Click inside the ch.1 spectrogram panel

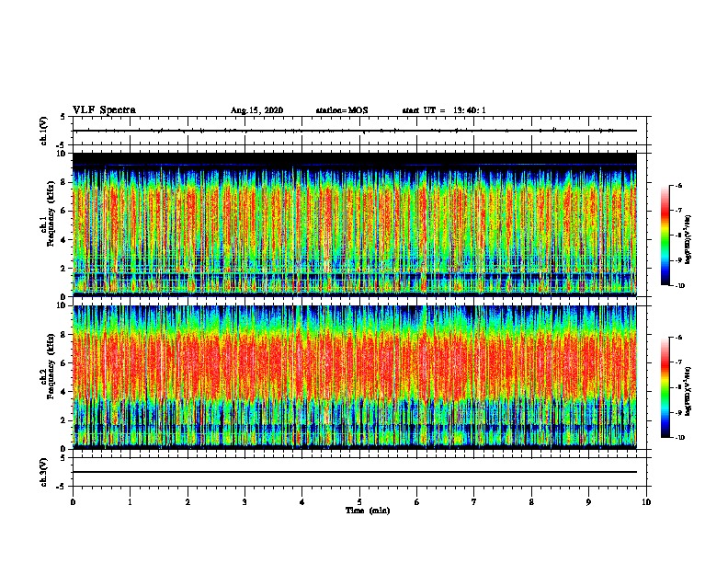point(354,224)
